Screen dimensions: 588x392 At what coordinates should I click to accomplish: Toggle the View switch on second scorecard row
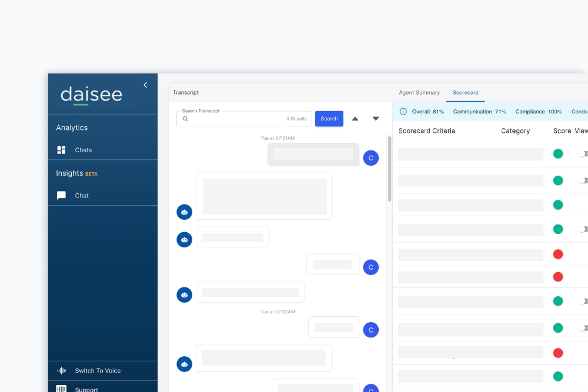583,180
